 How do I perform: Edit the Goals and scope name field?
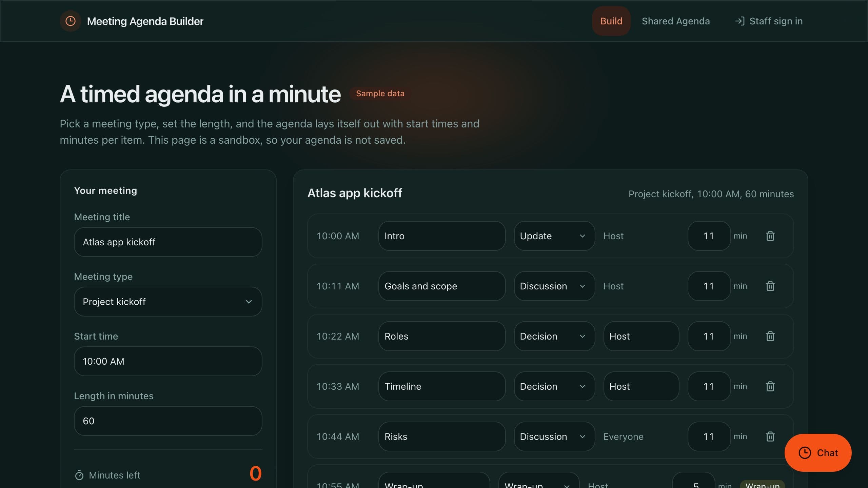442,286
